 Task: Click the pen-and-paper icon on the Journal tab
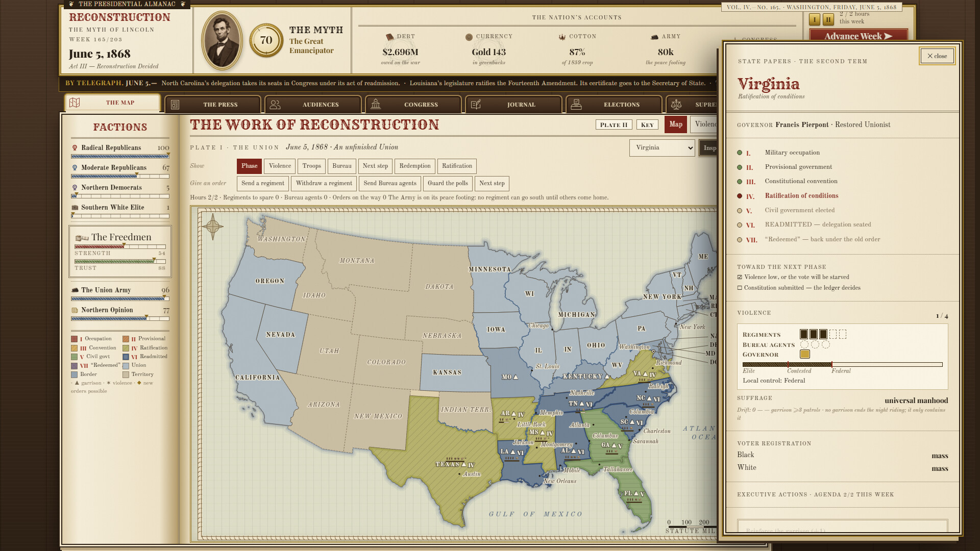[x=476, y=105]
